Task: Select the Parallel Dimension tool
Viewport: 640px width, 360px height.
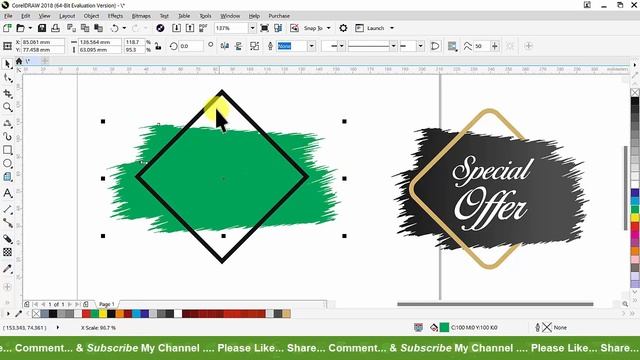Action: [7, 209]
